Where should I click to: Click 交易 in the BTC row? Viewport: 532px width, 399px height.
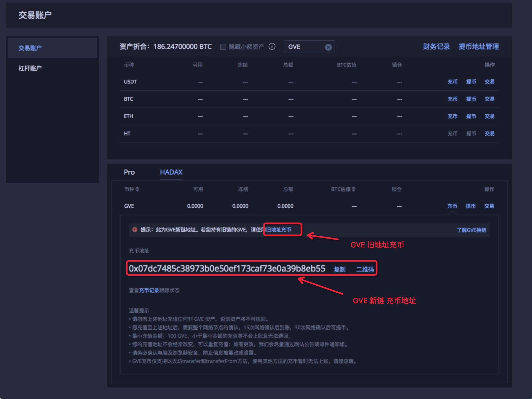click(489, 99)
